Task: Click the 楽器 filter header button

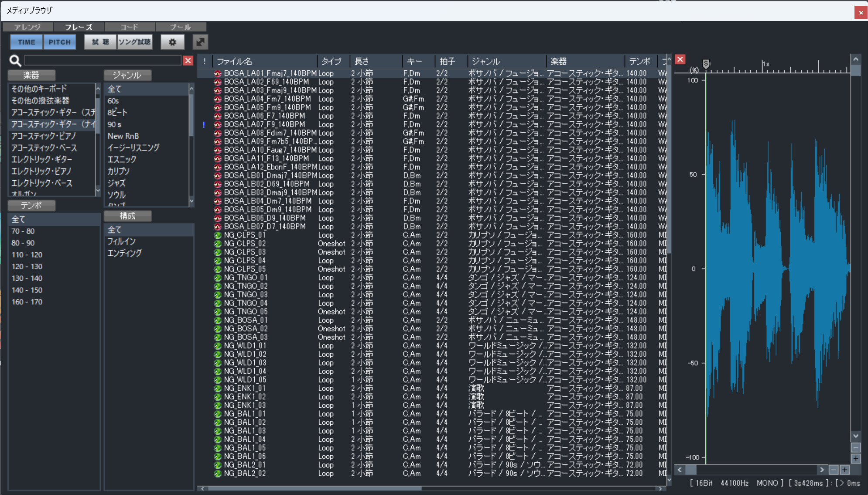Action: [31, 75]
